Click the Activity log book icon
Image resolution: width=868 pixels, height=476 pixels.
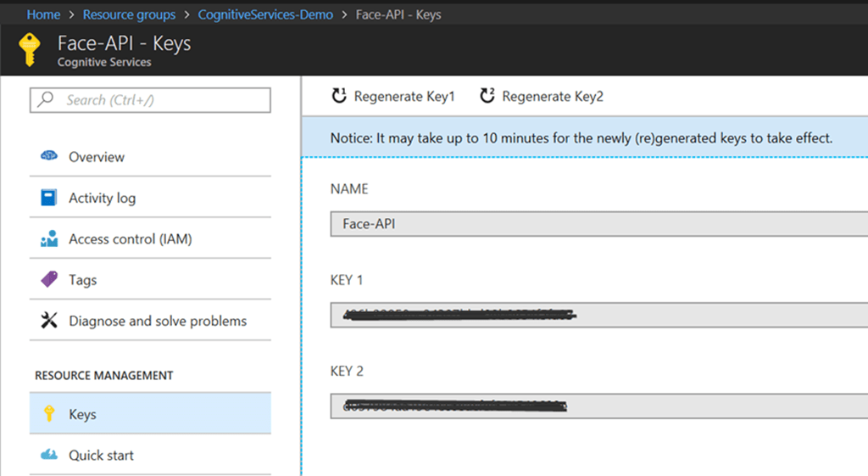(49, 198)
